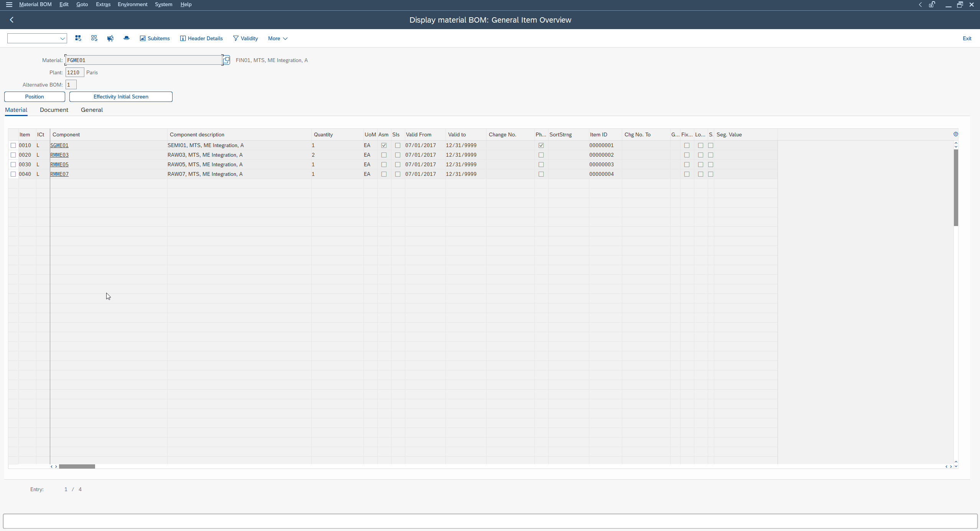
Task: Open the Goto menu
Action: coord(82,5)
